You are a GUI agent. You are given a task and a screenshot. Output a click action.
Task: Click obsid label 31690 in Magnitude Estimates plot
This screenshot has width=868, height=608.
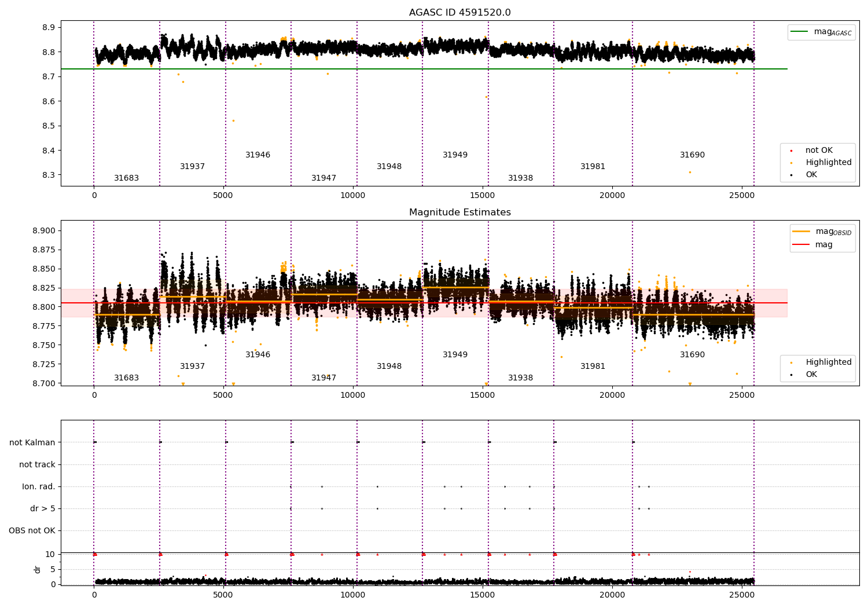coord(692,355)
